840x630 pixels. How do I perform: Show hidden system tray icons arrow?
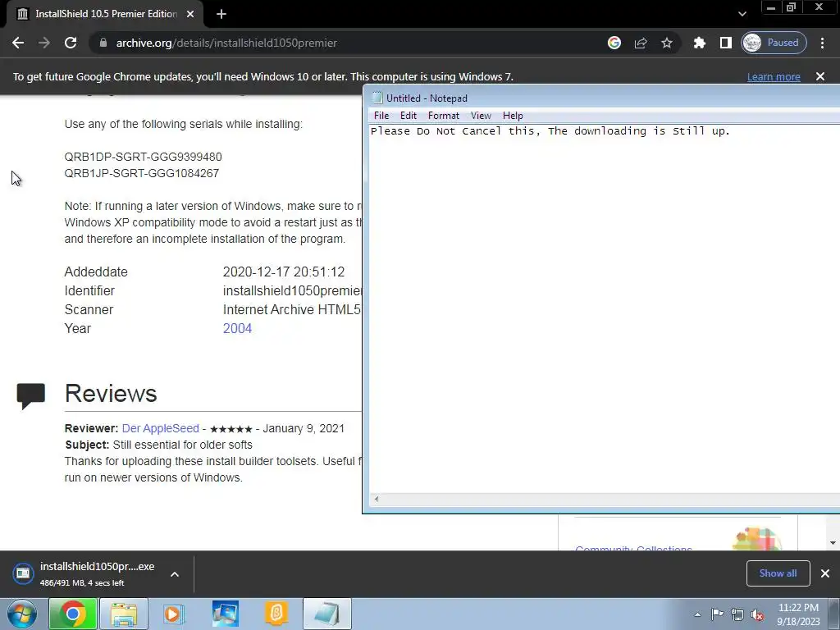click(x=697, y=614)
